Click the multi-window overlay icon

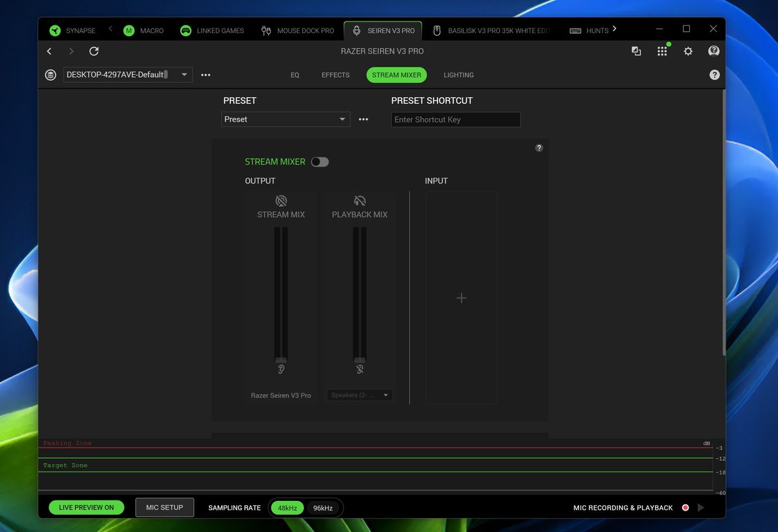636,51
